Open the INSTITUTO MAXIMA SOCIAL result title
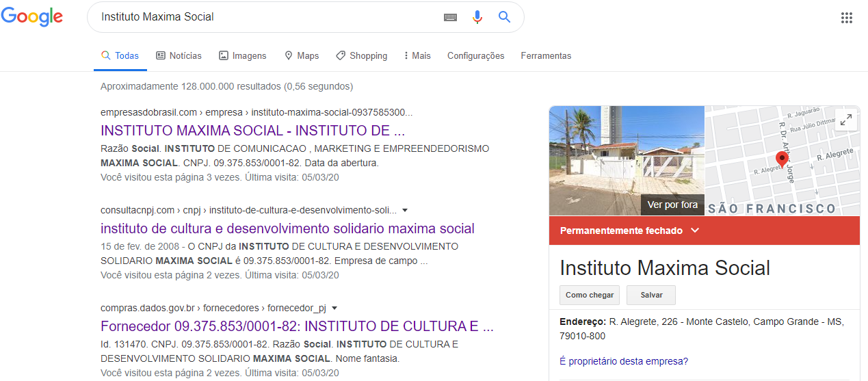The height and width of the screenshot is (381, 868). pos(252,131)
